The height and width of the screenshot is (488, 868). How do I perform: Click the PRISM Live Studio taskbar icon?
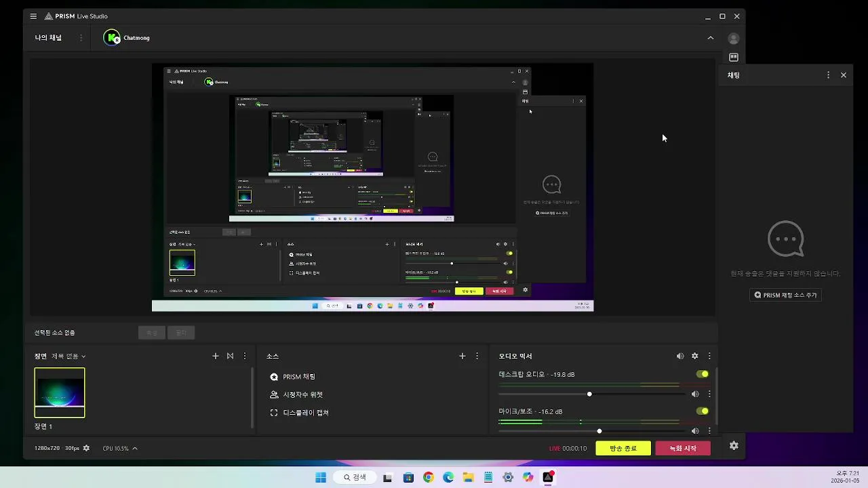click(x=548, y=477)
